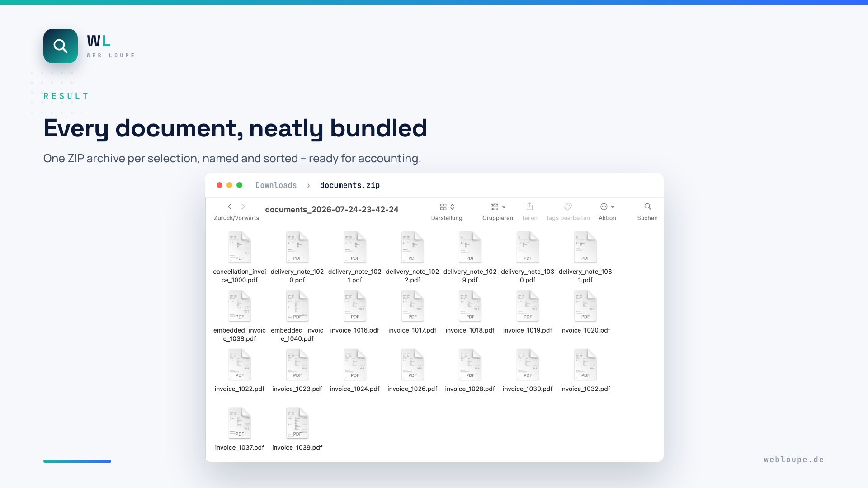The width and height of the screenshot is (868, 488).
Task: Go forward with the right chevron arrow
Action: (243, 206)
